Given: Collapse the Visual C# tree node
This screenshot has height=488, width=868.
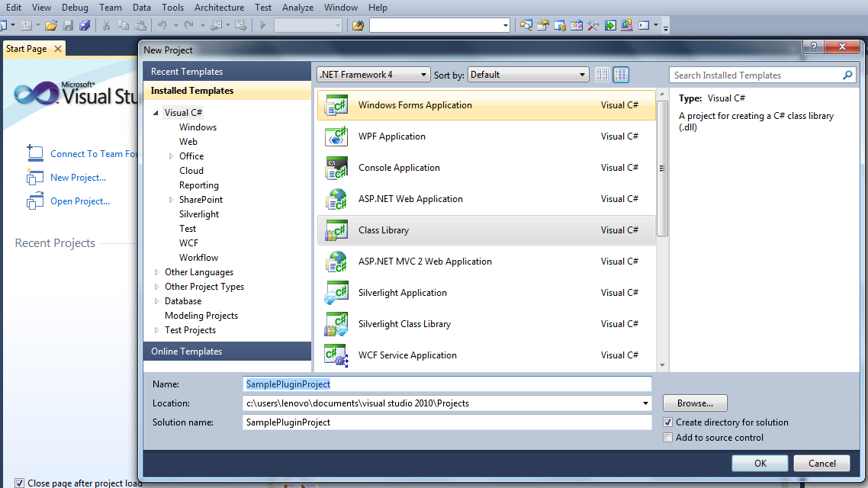Looking at the screenshot, I should pos(156,113).
